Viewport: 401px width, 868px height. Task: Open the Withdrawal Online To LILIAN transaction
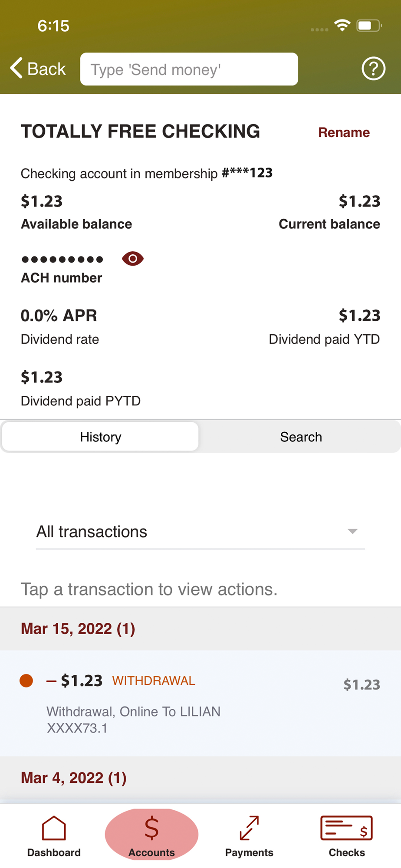click(x=200, y=703)
